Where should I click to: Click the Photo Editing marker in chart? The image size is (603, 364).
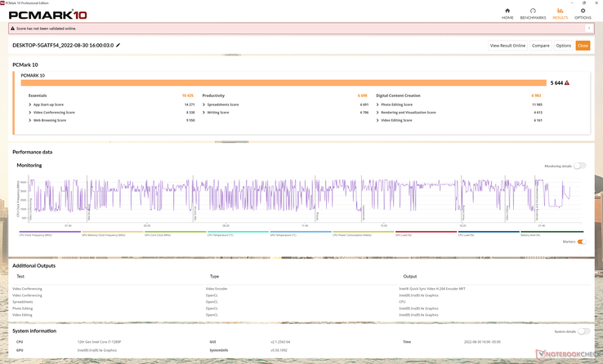click(x=463, y=213)
